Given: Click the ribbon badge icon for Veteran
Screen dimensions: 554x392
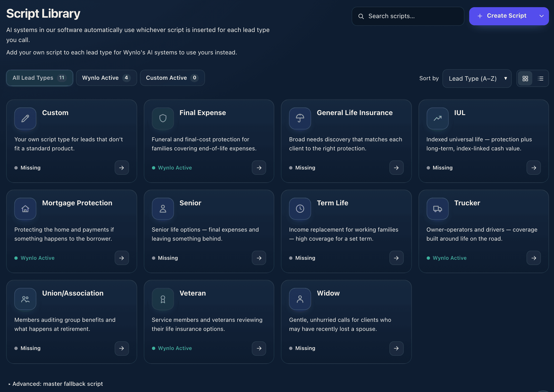Looking at the screenshot, I should [163, 299].
